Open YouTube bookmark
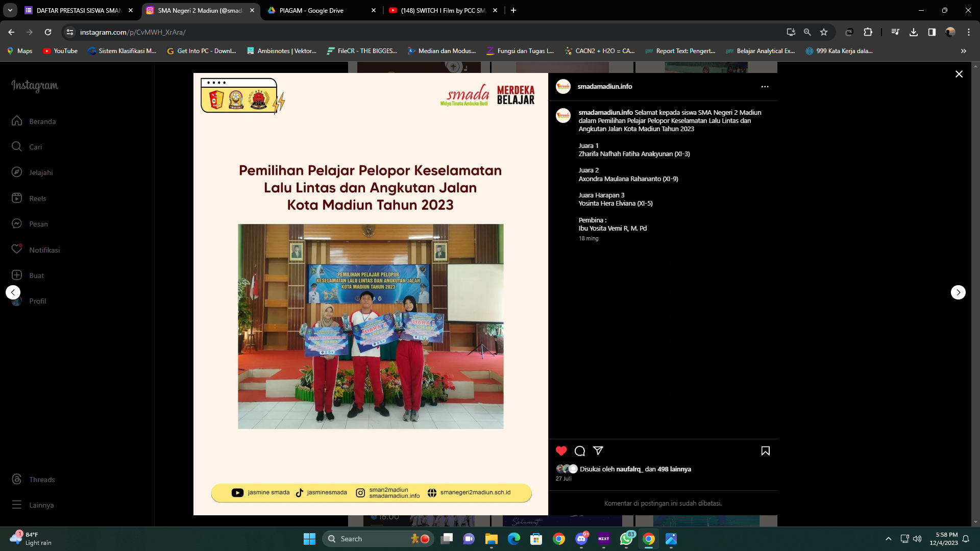The image size is (980, 551). click(x=60, y=51)
